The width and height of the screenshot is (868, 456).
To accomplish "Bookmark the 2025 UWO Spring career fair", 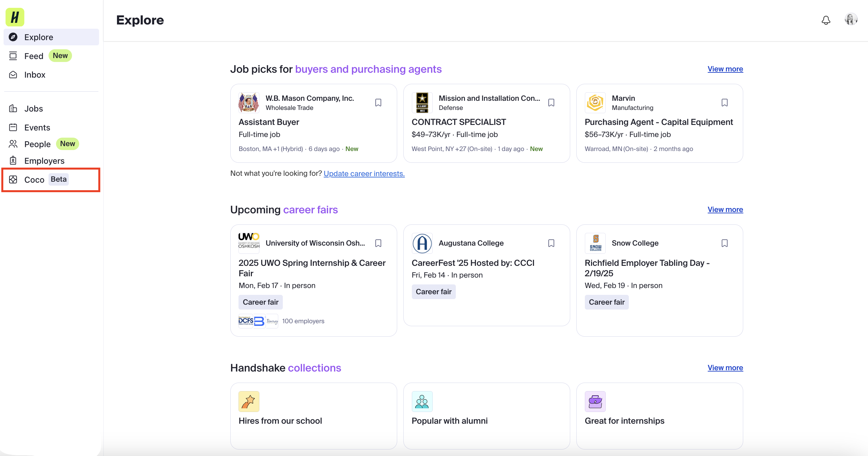I will [378, 243].
